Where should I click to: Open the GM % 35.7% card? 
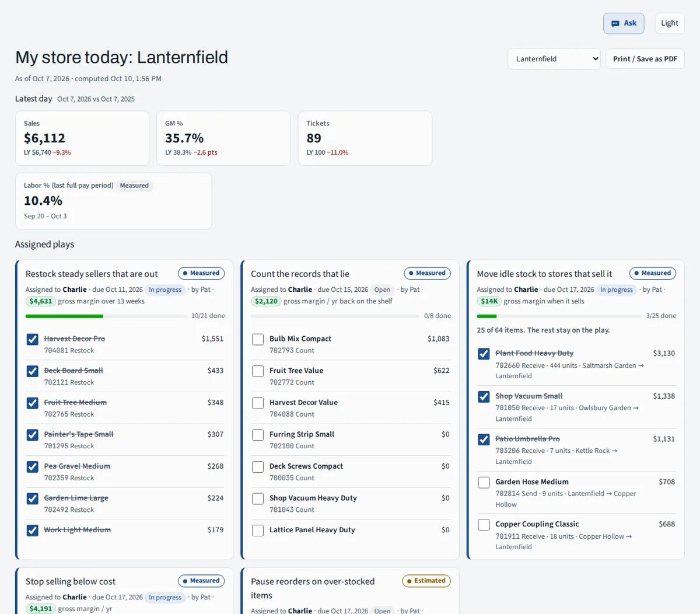[223, 138]
